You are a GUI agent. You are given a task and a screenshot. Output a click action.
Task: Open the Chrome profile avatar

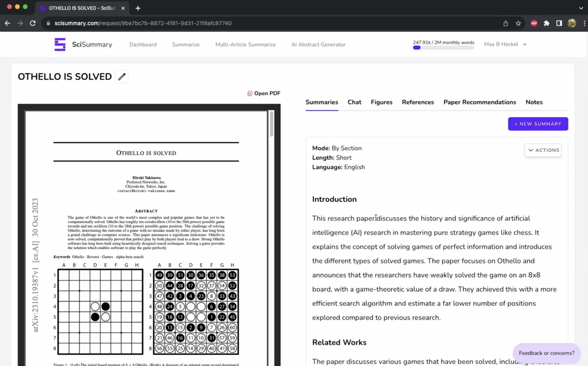pyautogui.click(x=572, y=23)
